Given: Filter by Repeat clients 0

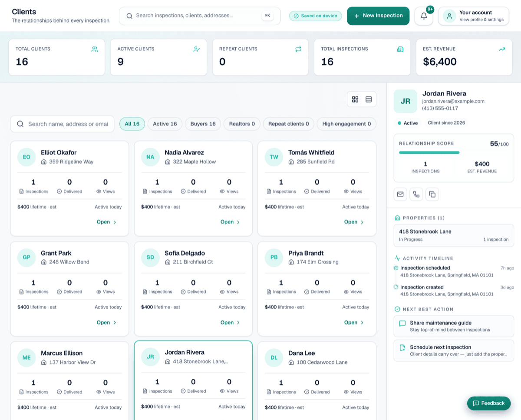Looking at the screenshot, I should pos(289,124).
